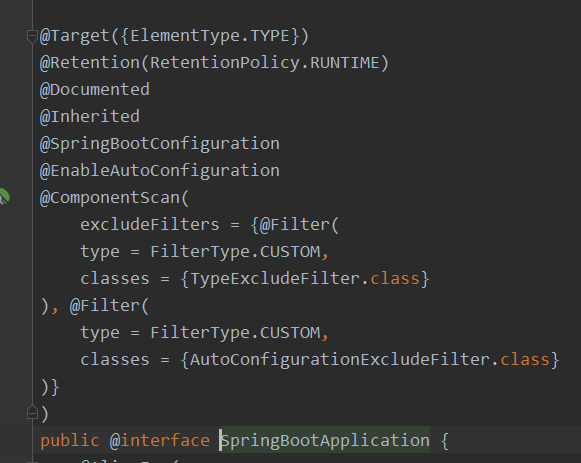This screenshot has width=581, height=463.
Task: Click TypeExcludeFilter class reference
Action: 275,279
